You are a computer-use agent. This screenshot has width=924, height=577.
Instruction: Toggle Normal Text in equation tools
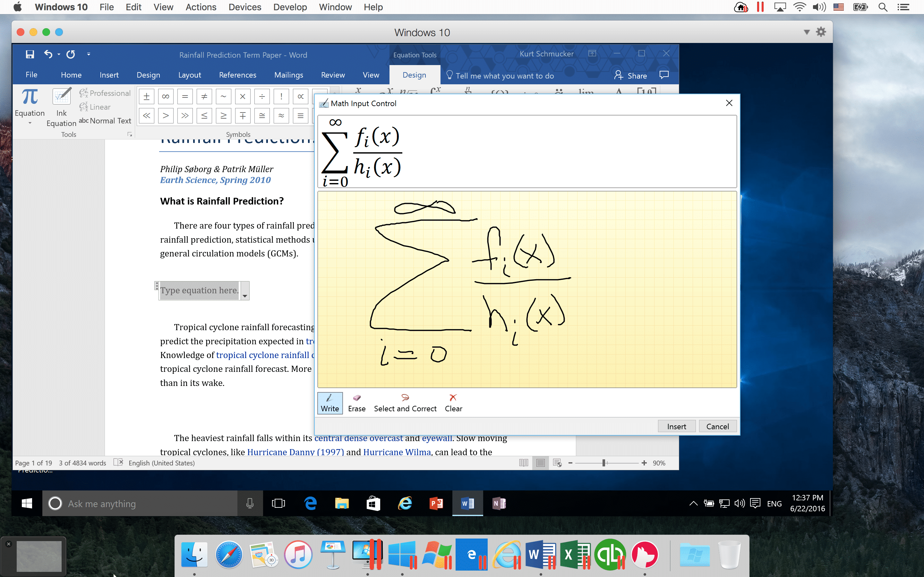[x=105, y=121]
